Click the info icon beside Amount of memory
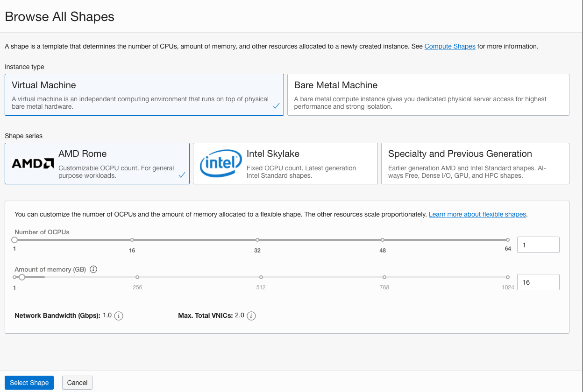Image resolution: width=583 pixels, height=392 pixels. (93, 269)
